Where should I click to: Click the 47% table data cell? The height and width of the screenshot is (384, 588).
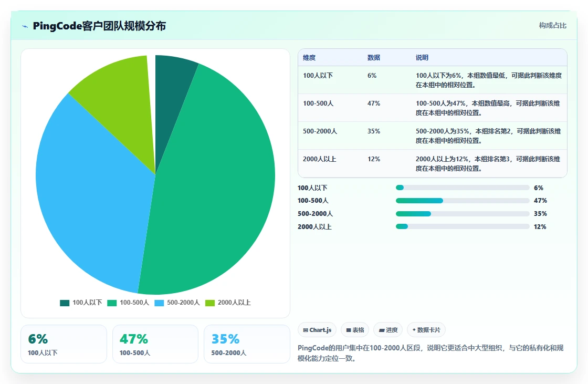pos(374,103)
